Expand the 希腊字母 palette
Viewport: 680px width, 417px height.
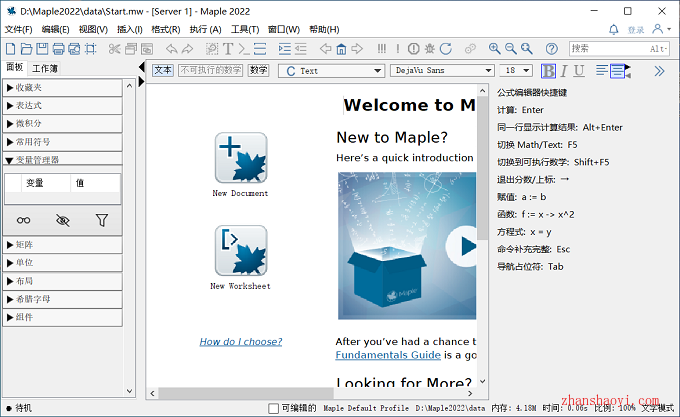tap(62, 299)
